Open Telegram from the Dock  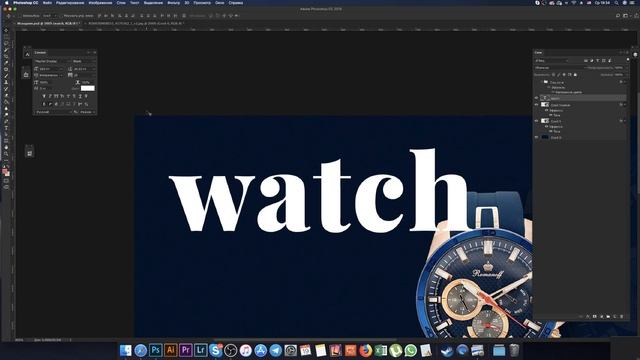[276, 350]
